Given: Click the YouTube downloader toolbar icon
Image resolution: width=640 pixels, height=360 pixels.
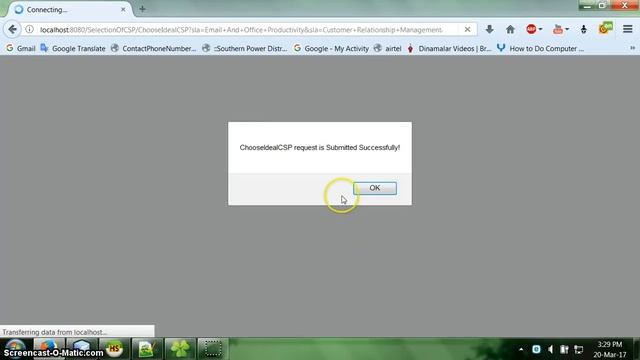Looking at the screenshot, I should (x=558, y=29).
